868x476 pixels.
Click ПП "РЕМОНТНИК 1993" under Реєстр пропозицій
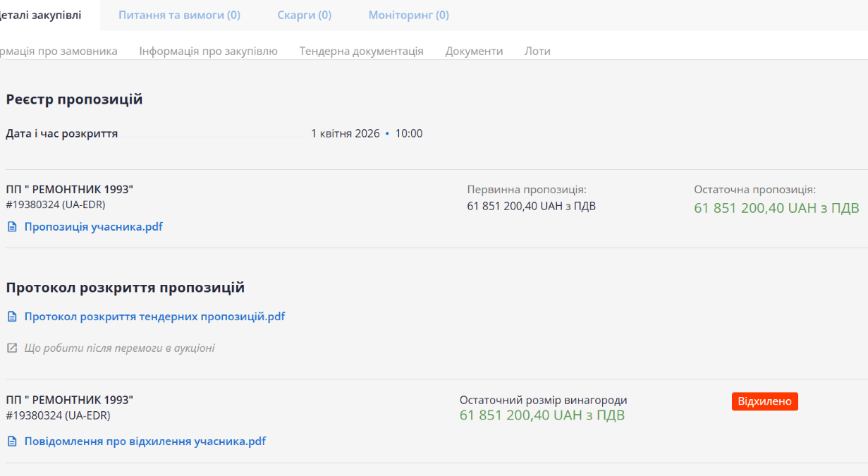[x=69, y=189]
